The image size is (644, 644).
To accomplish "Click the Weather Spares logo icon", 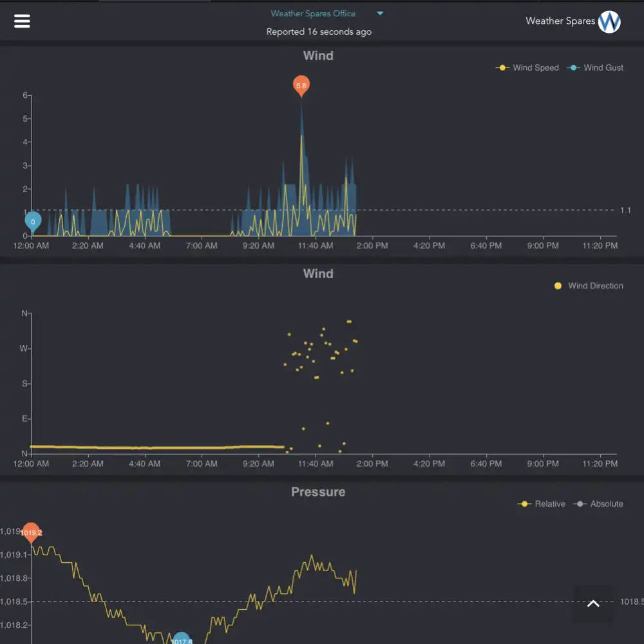I will pyautogui.click(x=609, y=22).
